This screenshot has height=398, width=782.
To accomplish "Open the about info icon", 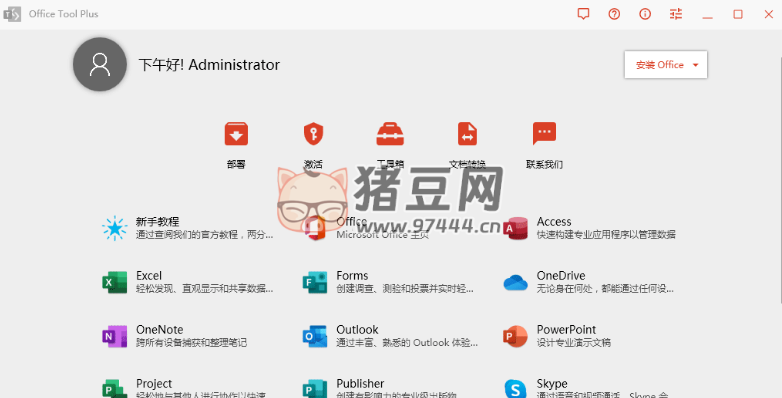I will pos(645,14).
